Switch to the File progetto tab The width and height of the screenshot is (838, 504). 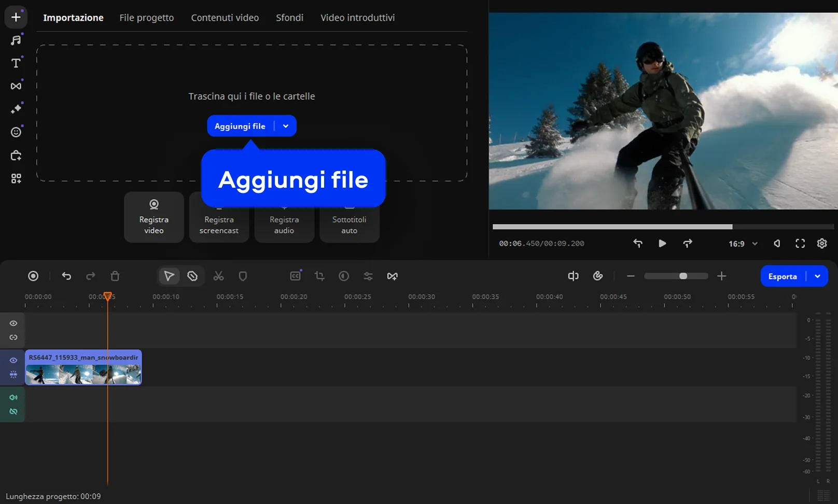point(146,18)
